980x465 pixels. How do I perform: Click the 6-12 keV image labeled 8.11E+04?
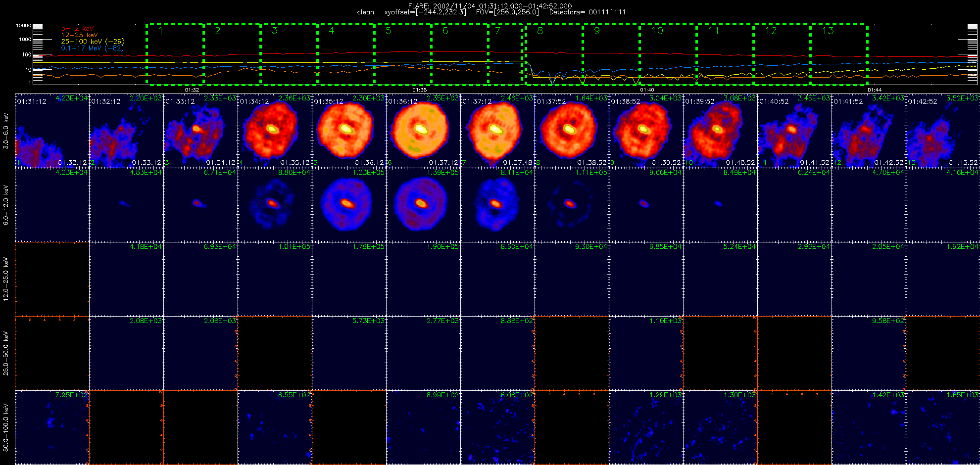(497, 205)
